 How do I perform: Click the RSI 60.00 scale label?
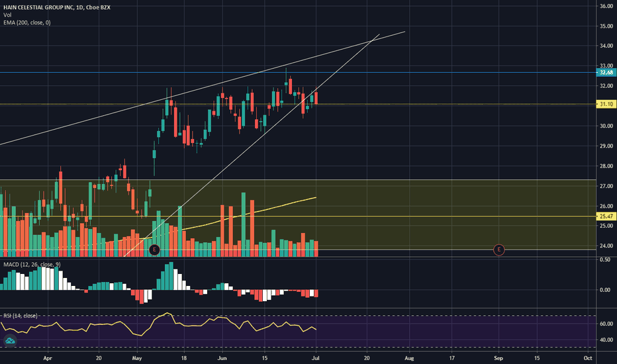[x=606, y=324]
